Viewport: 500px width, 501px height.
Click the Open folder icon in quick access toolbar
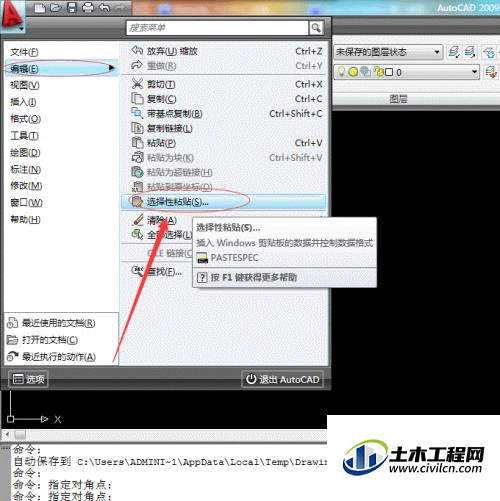(x=56, y=7)
